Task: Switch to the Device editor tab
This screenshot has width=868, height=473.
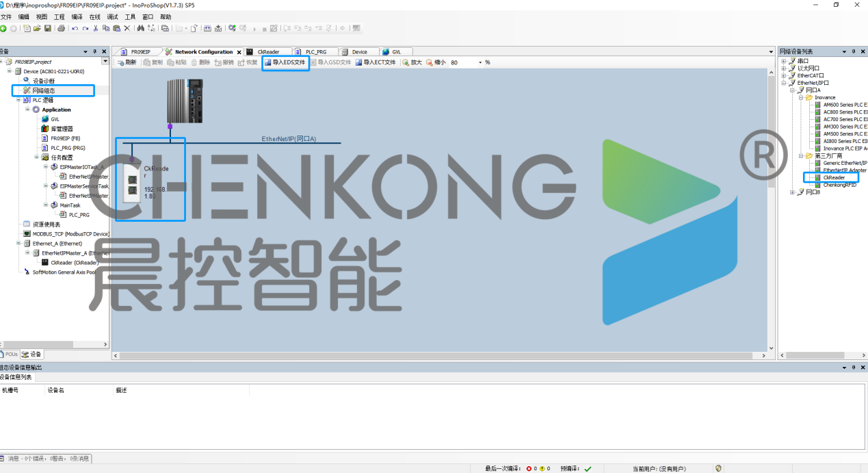Action: pyautogui.click(x=359, y=52)
